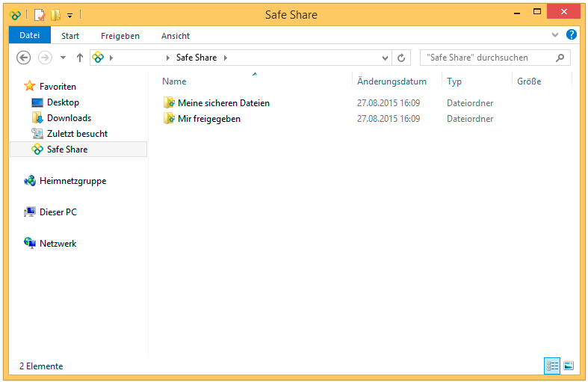Open Downloads in the navigation pane

(69, 118)
